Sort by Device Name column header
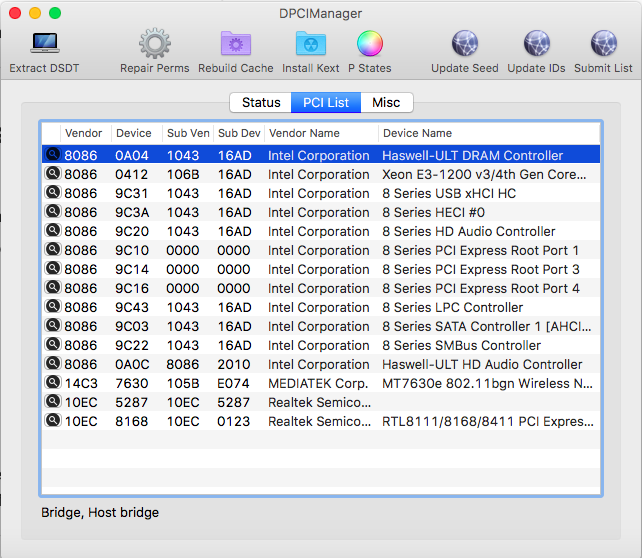The height and width of the screenshot is (558, 642). (x=417, y=133)
